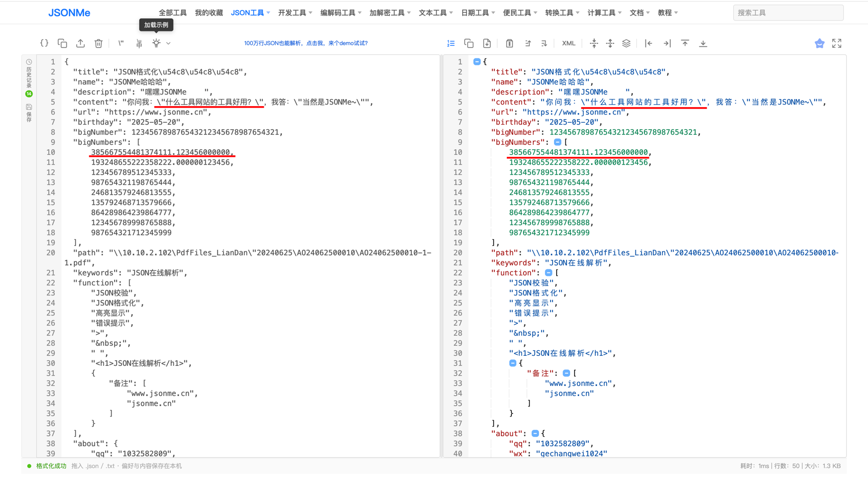The height and width of the screenshot is (483, 868).
Task: Click the escape quotes icon
Action: 121,43
